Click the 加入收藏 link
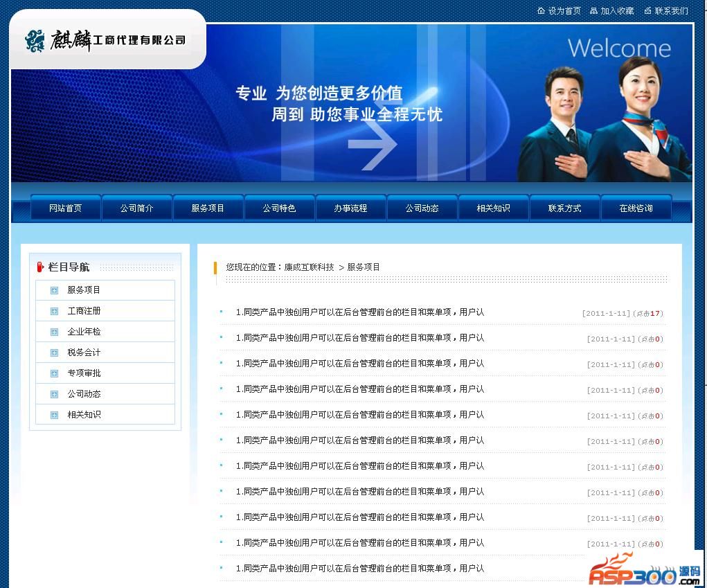The height and width of the screenshot is (588, 707). 617,11
